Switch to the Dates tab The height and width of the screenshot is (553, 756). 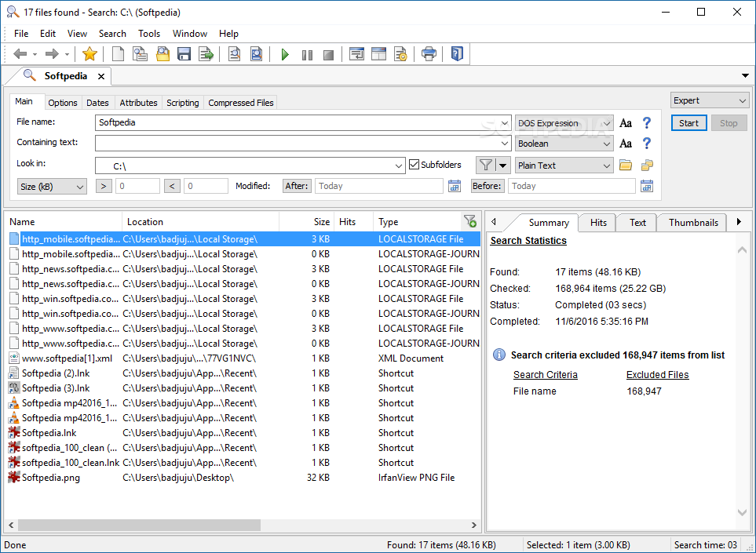[97, 103]
